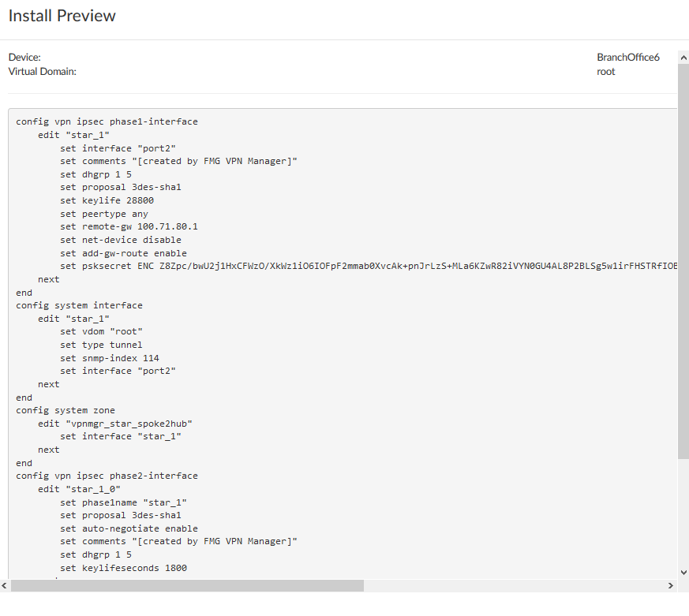Click the "set snmp-index 114" line
The height and width of the screenshot is (616, 689).
(x=109, y=358)
